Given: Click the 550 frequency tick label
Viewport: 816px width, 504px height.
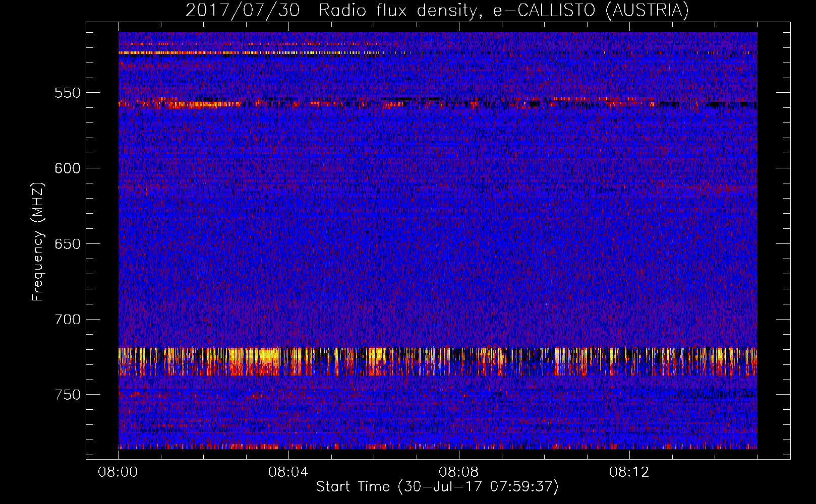Looking at the screenshot, I should coord(68,93).
